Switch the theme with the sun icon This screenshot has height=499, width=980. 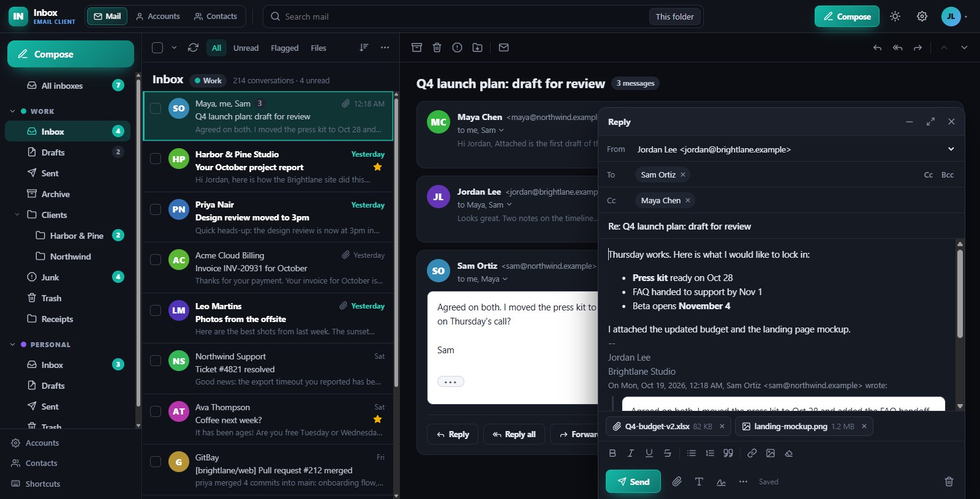pyautogui.click(x=895, y=17)
